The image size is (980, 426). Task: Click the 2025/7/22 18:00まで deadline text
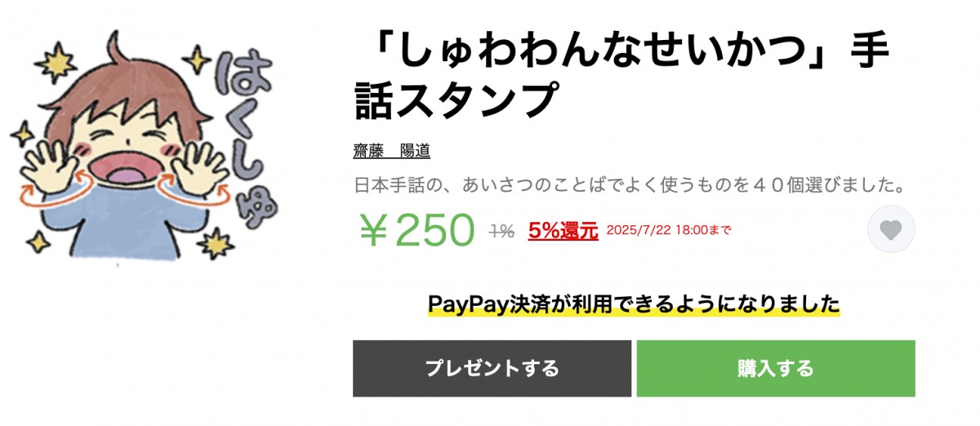click(x=668, y=230)
